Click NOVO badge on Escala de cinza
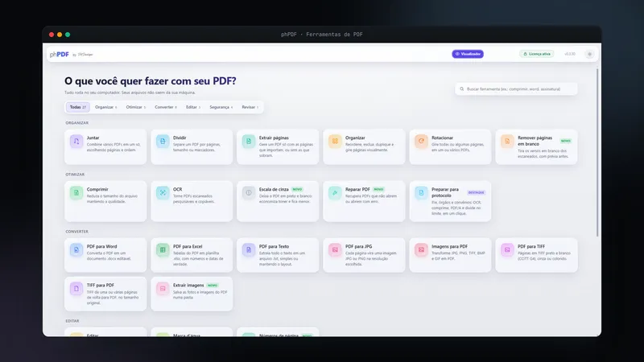The width and height of the screenshot is (644, 362). pos(297,189)
